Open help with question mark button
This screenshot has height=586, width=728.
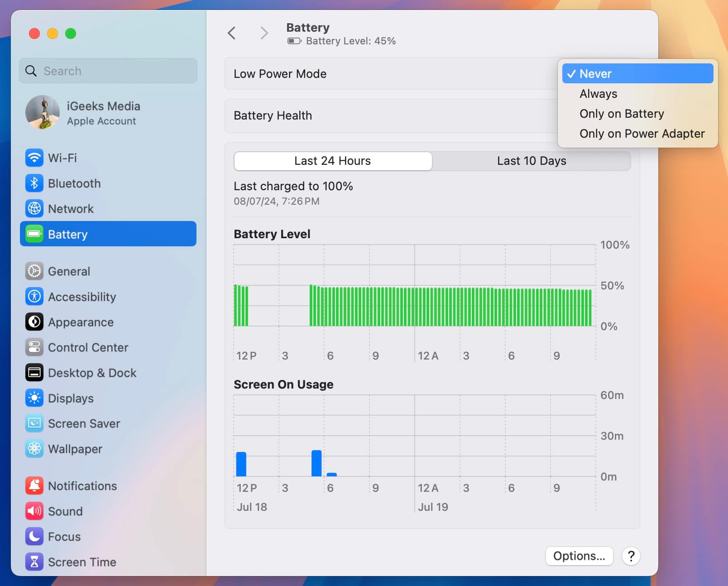coord(631,556)
